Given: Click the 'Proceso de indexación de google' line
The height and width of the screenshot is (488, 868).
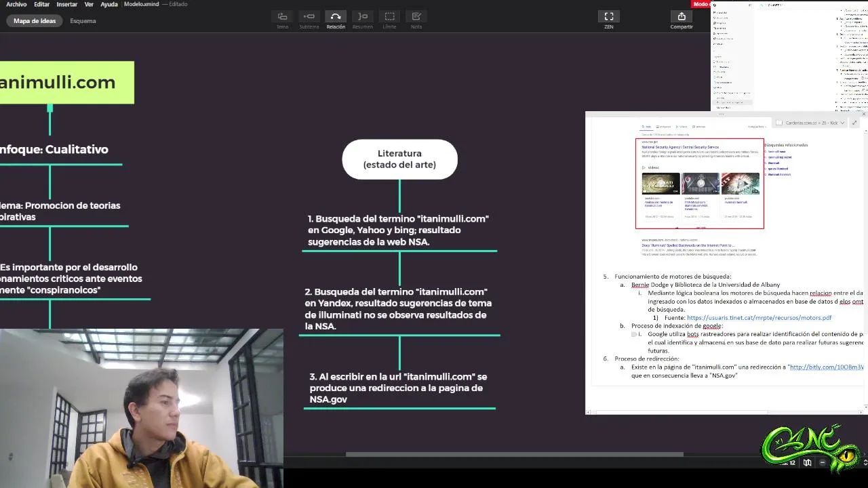Looking at the screenshot, I should click(x=677, y=326).
